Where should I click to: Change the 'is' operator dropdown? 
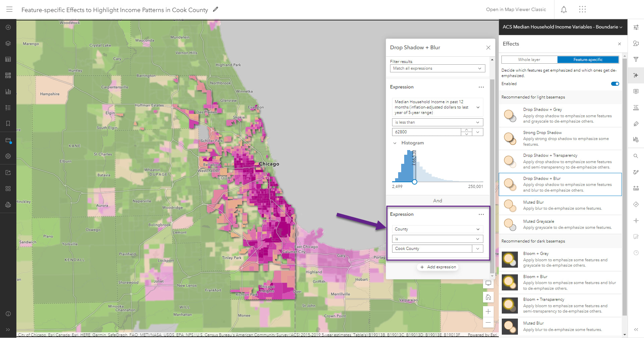coord(438,239)
